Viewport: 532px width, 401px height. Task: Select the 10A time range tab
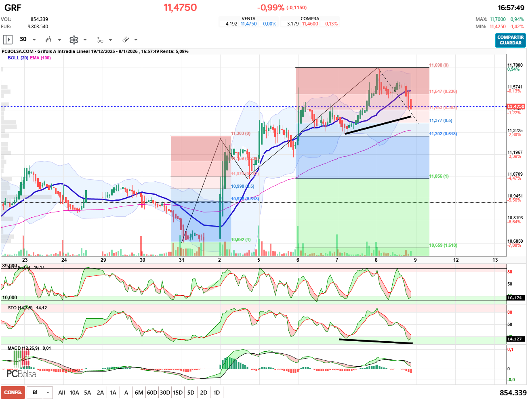[74, 393]
